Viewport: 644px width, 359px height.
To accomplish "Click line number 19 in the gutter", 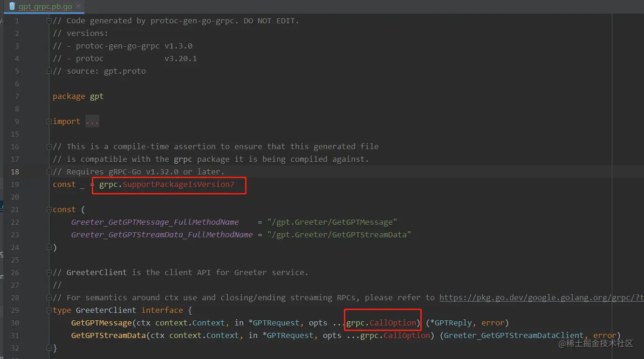I will coord(15,184).
